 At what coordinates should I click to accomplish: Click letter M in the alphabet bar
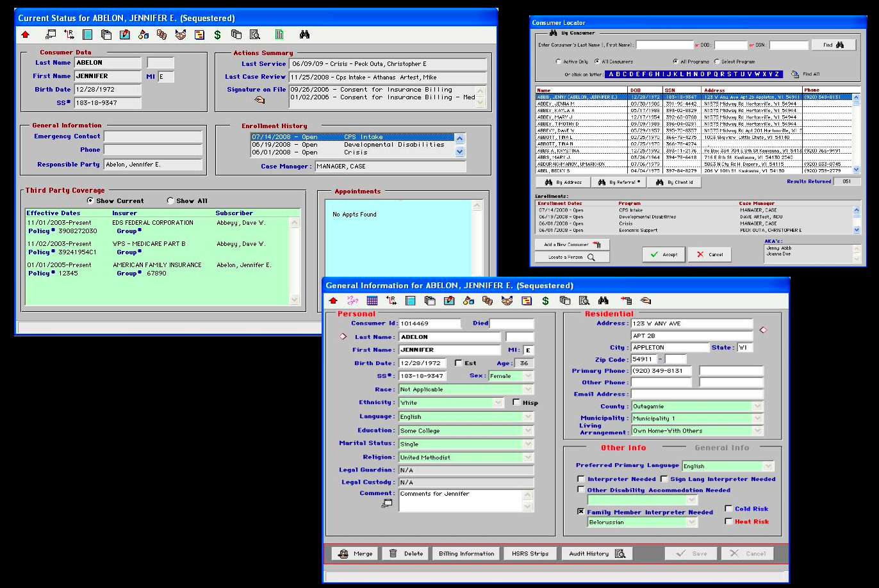click(x=690, y=74)
